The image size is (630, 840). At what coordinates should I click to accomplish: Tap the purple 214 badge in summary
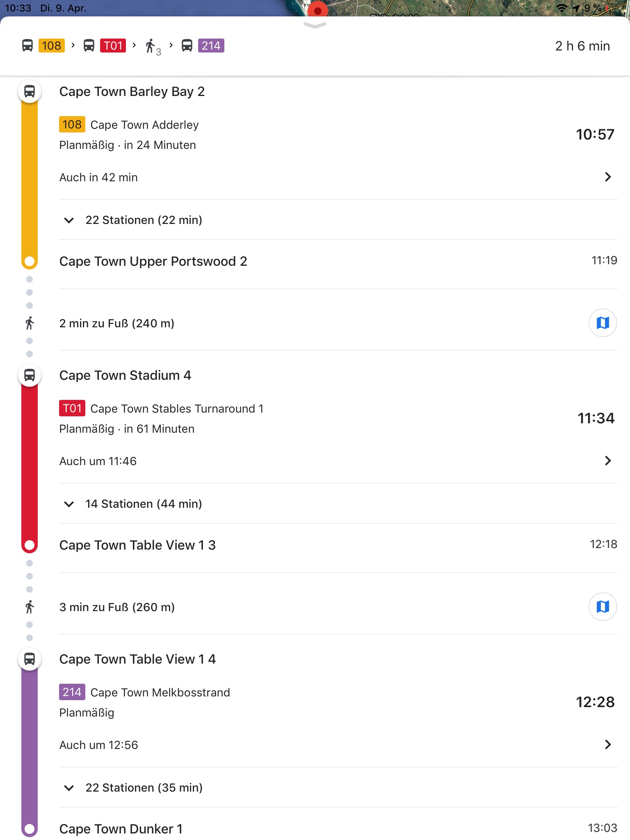point(211,46)
